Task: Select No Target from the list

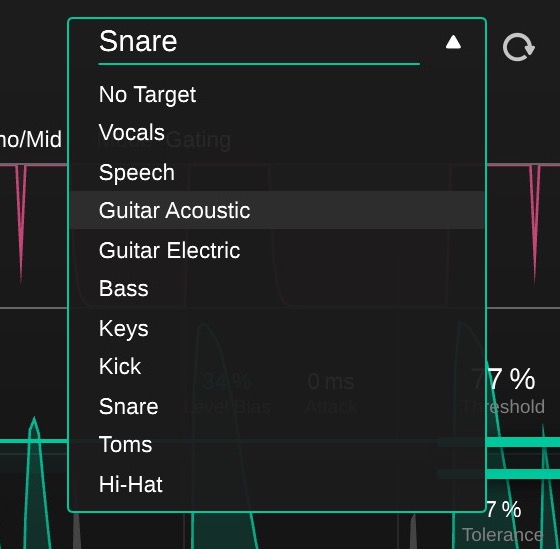Action: coord(277,95)
